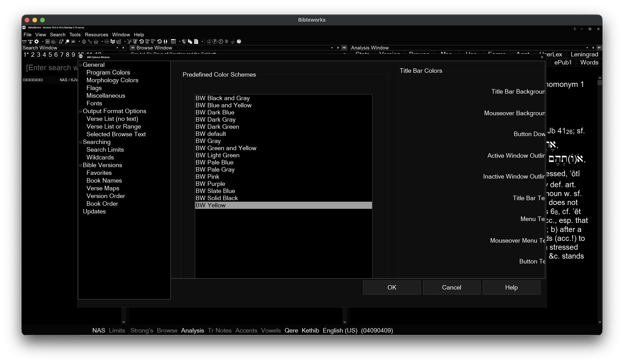
Task: Toggle Strong's numbers in the status bar
Action: pos(141,331)
